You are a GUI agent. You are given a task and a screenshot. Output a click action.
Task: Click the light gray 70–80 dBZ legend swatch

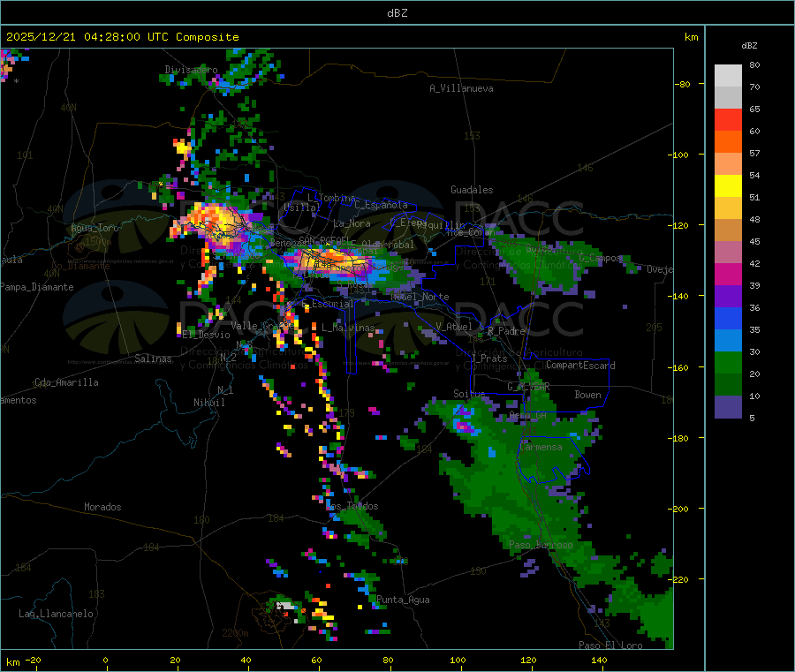(728, 76)
